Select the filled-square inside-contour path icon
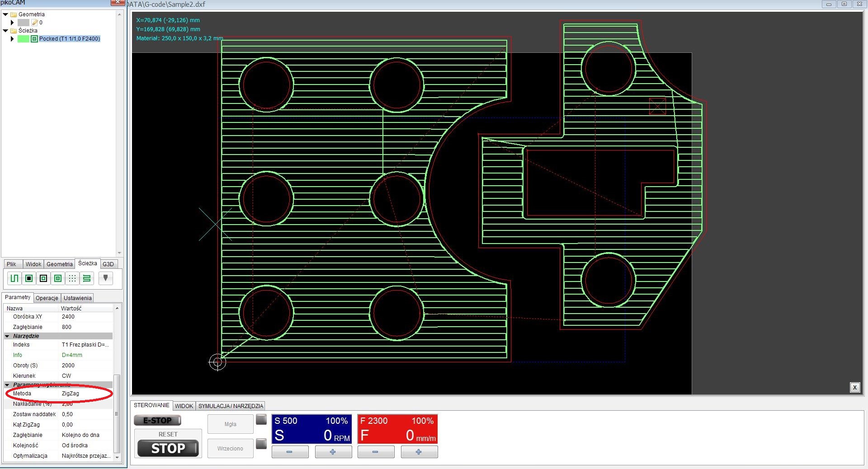The height and width of the screenshot is (469, 868). pos(29,278)
